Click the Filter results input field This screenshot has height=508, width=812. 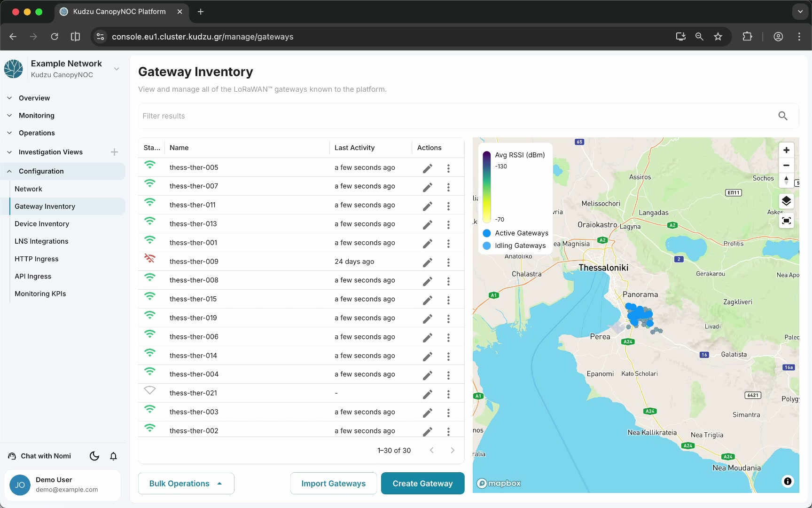(456, 116)
